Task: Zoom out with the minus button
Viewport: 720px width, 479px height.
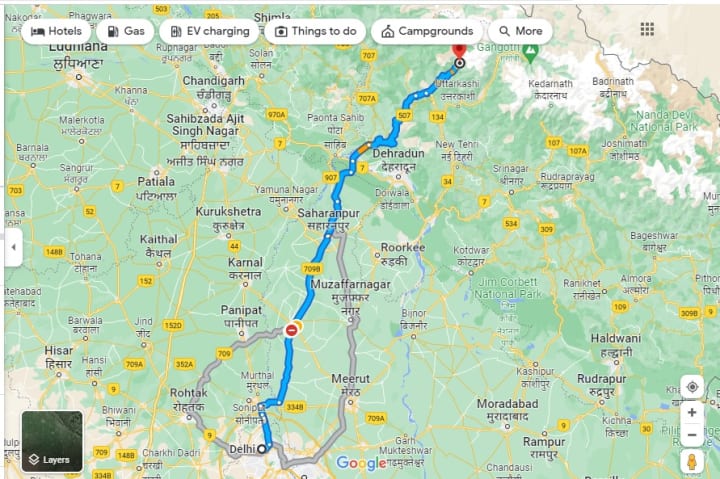Action: coord(692,434)
